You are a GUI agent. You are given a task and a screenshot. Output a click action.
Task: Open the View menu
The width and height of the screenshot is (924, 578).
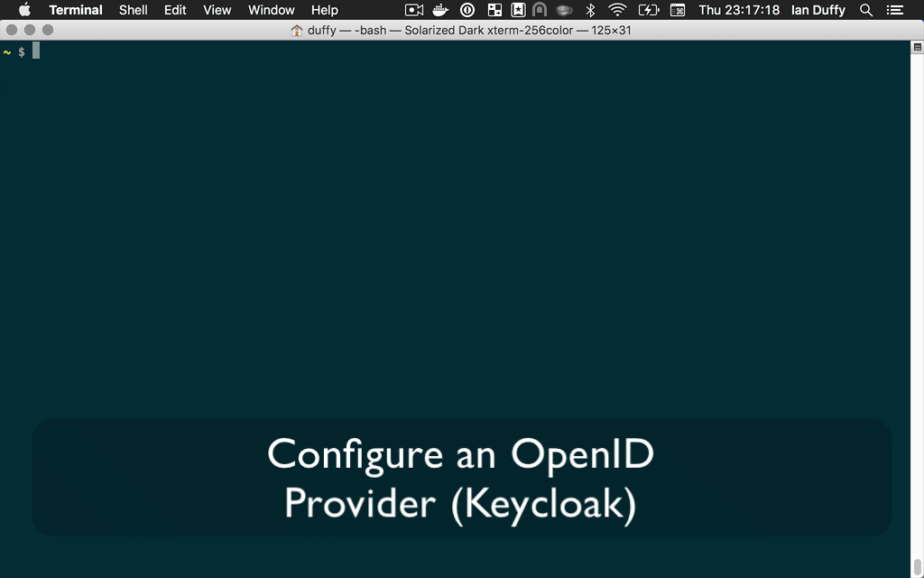coord(217,10)
